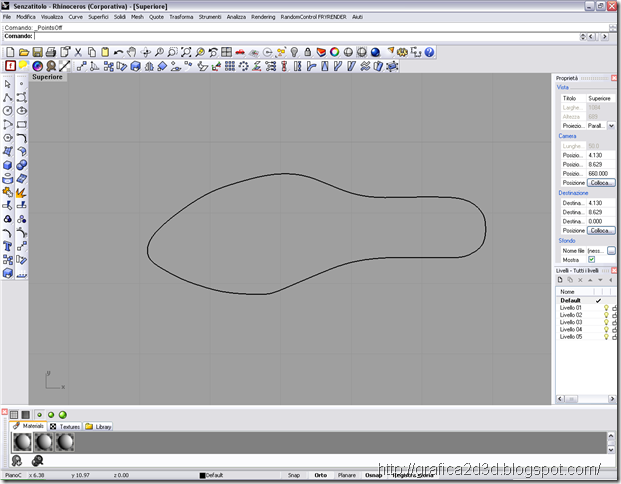Open the Trasforma menu
Screen dimensions: 621x484
pyautogui.click(x=181, y=17)
